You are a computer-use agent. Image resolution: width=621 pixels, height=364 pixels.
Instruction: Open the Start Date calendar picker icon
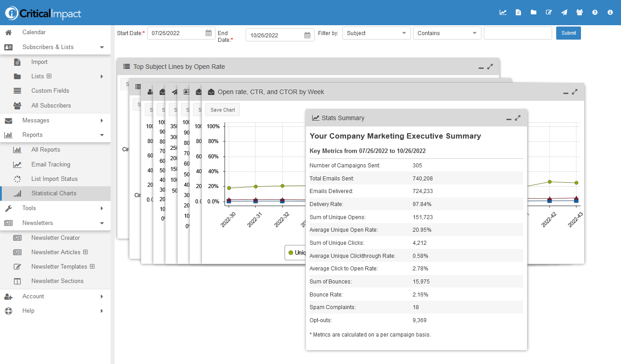click(208, 33)
